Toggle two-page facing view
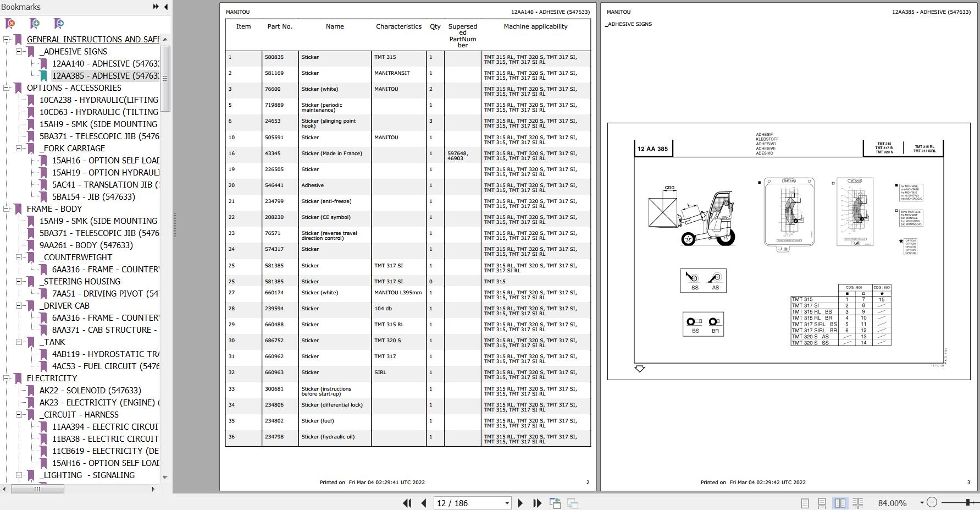 (x=840, y=503)
